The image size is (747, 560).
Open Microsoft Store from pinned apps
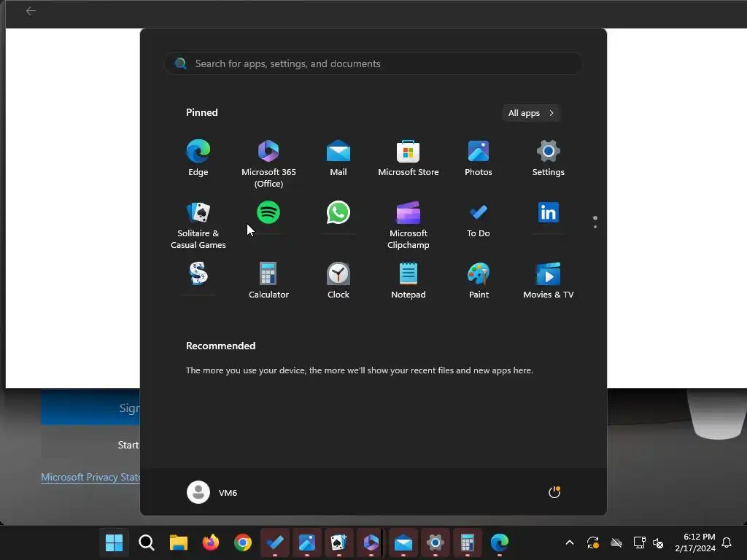pos(409,158)
